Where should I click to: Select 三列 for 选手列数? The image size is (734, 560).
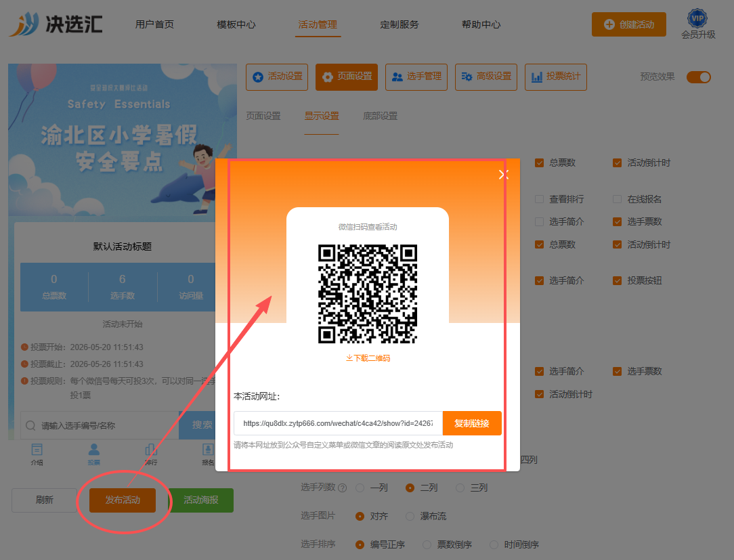coord(460,488)
